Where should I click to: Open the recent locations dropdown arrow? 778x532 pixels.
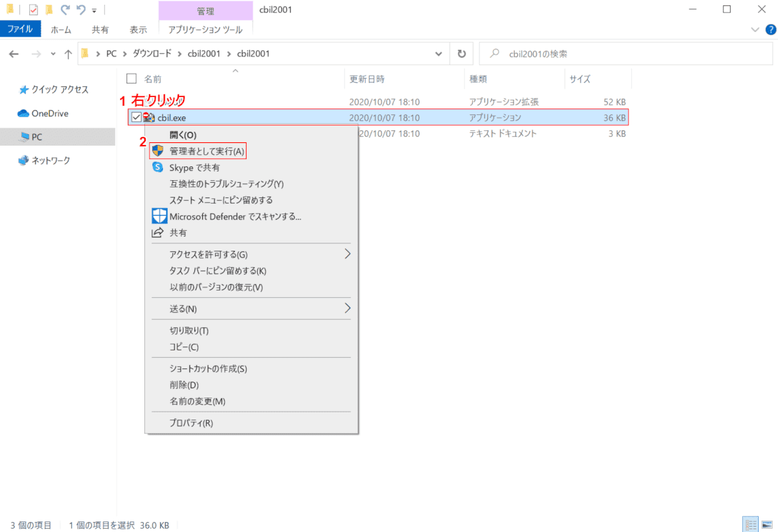tap(53, 54)
